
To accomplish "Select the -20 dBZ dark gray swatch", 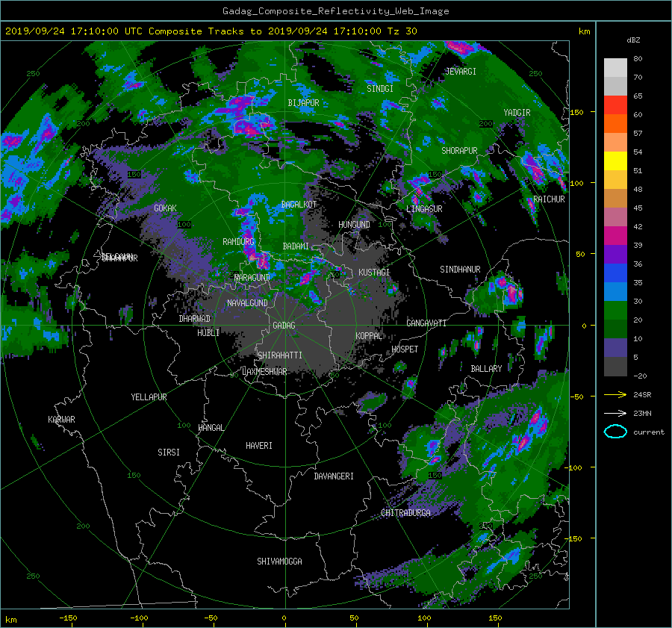I will pos(615,367).
